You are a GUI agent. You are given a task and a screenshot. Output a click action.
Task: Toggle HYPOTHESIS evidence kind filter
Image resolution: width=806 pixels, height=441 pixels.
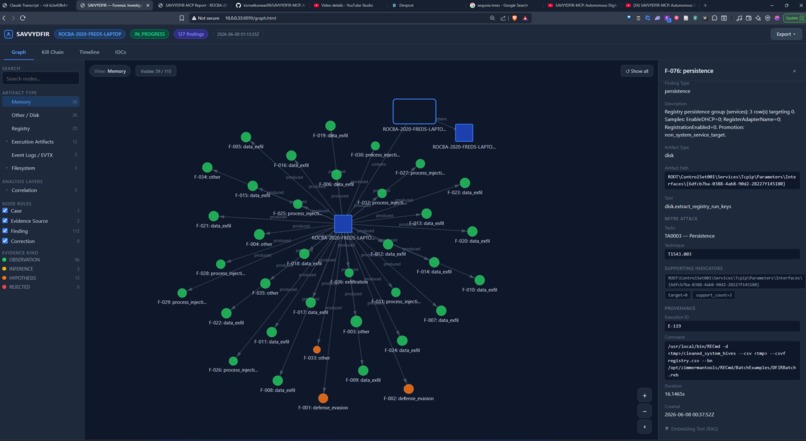(19, 278)
